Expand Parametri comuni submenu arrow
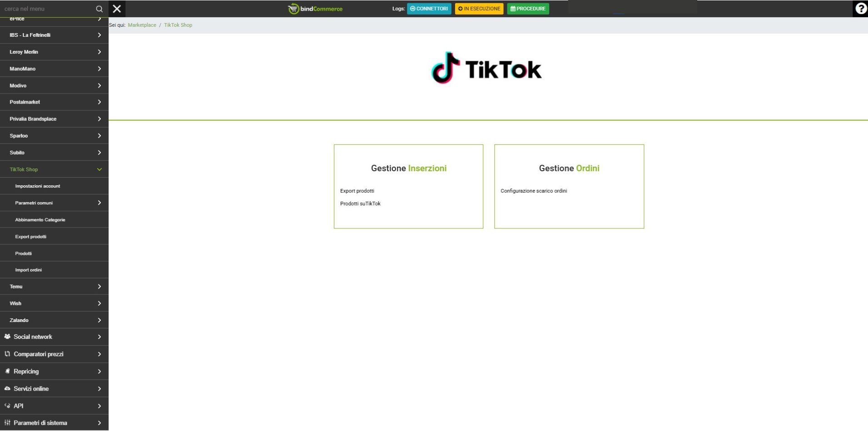Screen dimensions: 868x431 coord(99,203)
